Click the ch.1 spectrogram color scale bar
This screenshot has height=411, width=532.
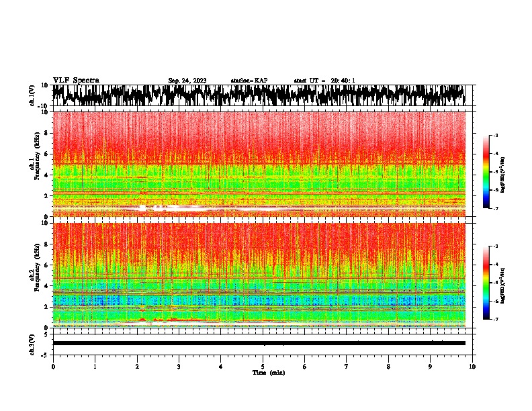tap(486, 172)
